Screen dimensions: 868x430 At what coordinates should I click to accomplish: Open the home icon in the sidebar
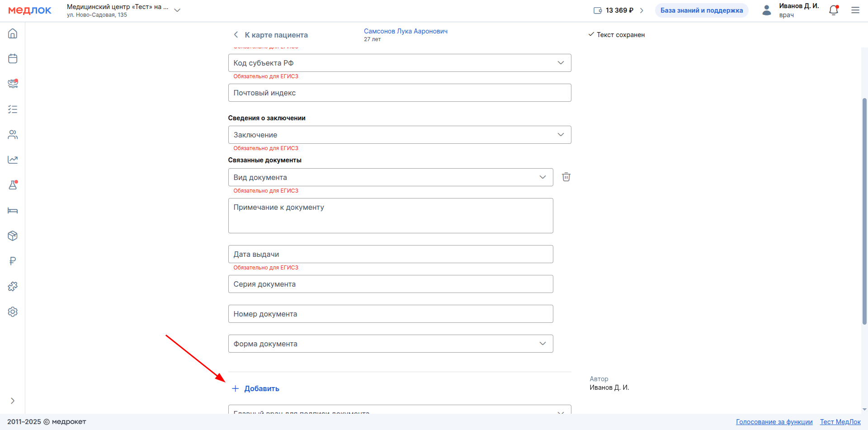click(13, 33)
